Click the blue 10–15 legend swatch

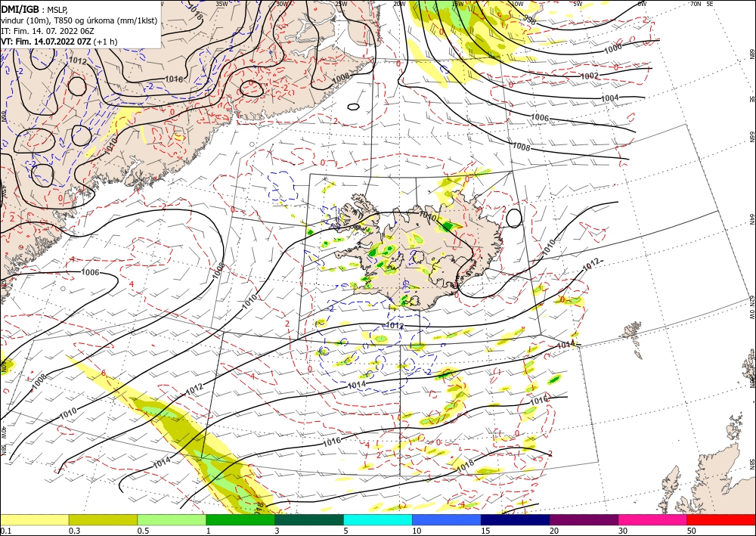coord(447,519)
